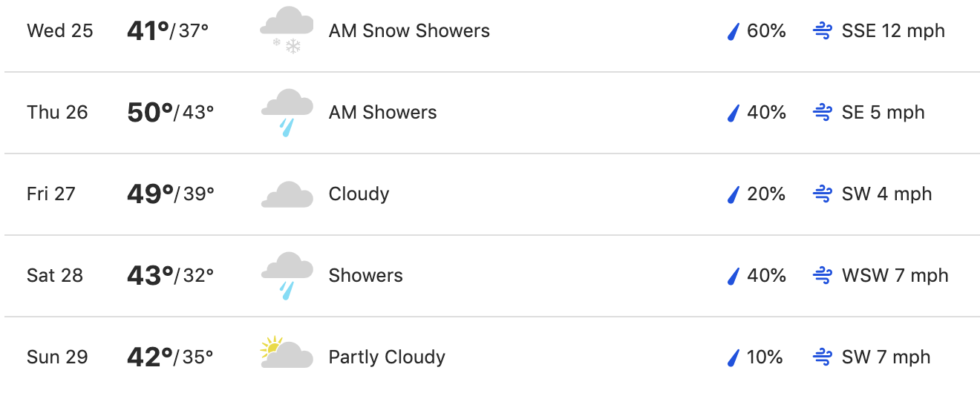Image resolution: width=980 pixels, height=396 pixels.
Task: Click the 50°/43° temperature for Thursday
Action: click(x=170, y=113)
